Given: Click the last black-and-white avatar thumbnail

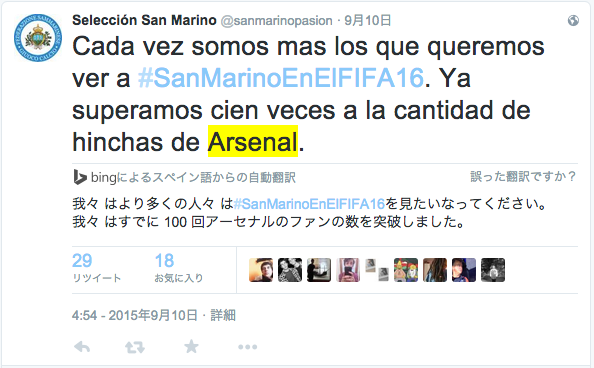Looking at the screenshot, I should (493, 270).
